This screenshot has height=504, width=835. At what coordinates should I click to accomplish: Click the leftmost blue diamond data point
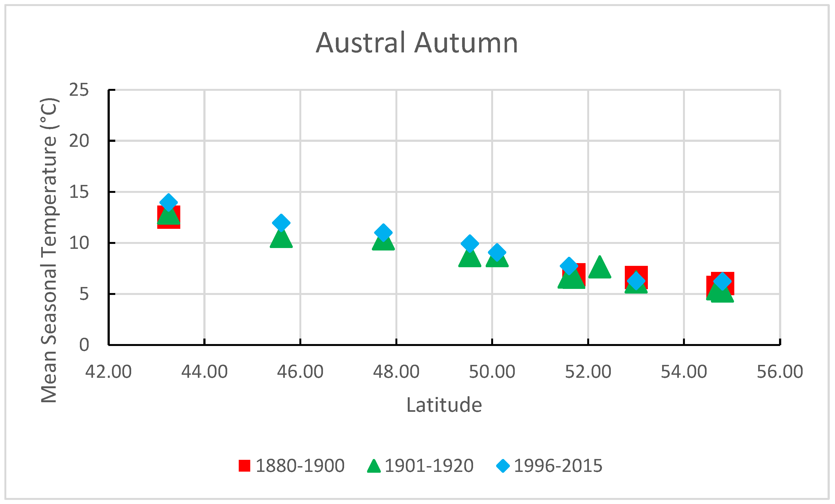168,202
